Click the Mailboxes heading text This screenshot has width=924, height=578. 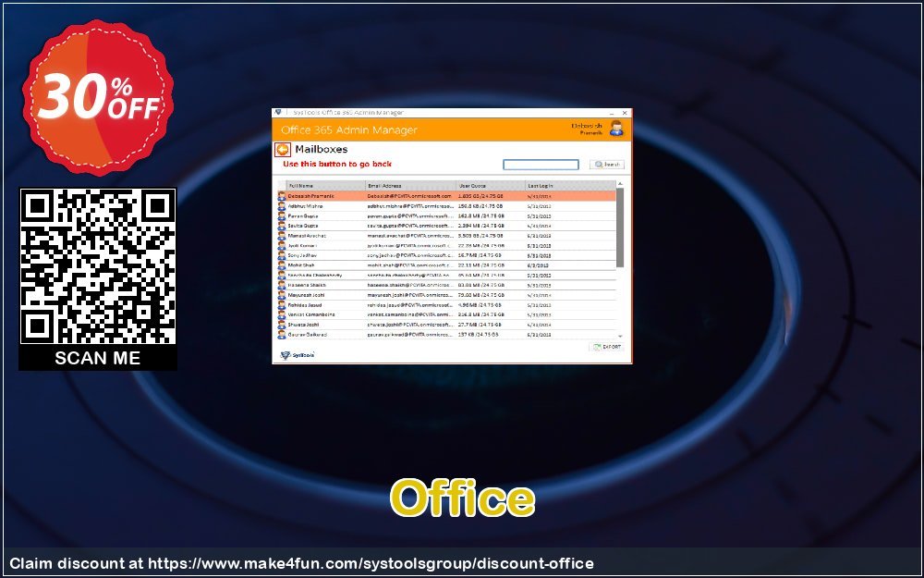(x=322, y=149)
